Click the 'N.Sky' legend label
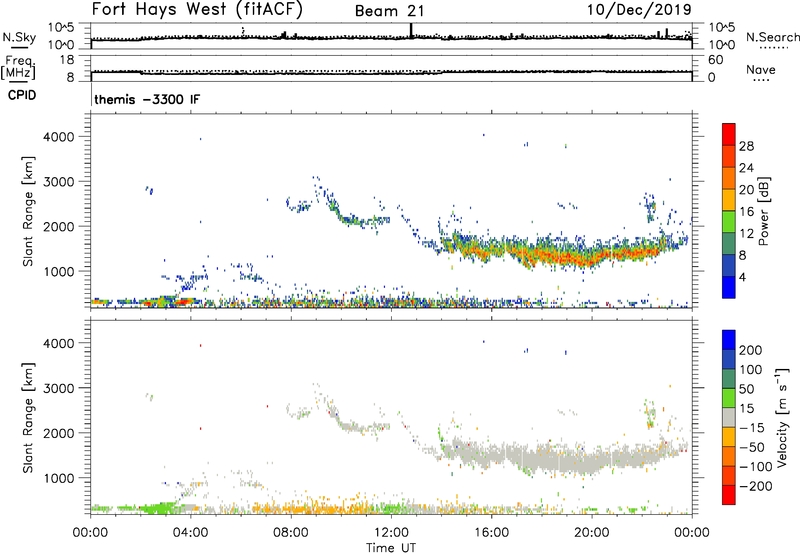The image size is (800, 554). point(19,37)
